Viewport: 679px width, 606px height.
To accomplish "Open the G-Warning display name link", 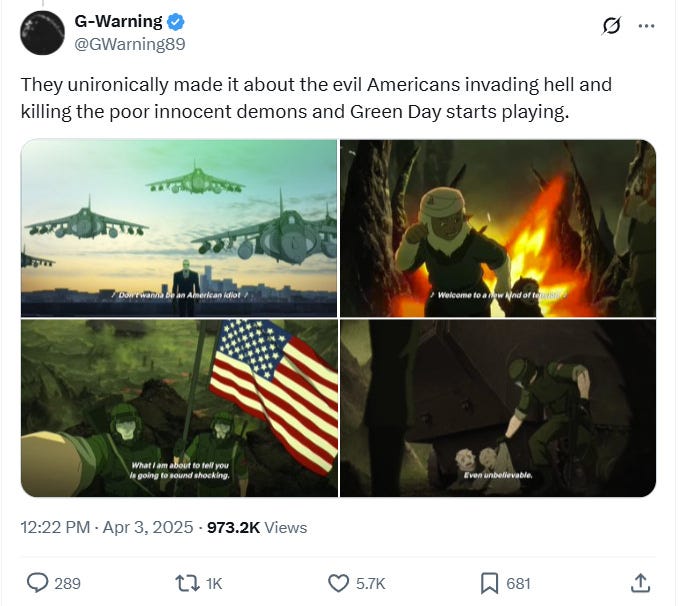I will 118,21.
